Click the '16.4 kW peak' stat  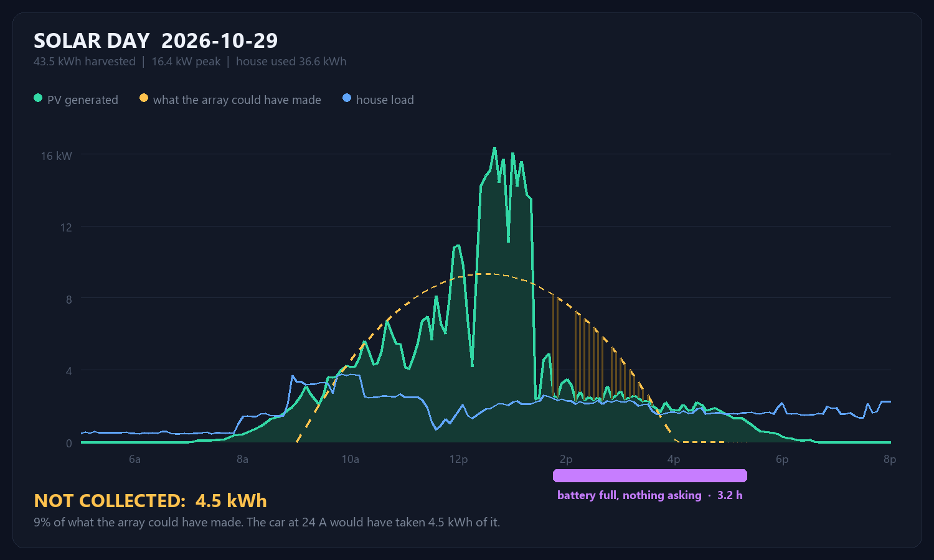click(186, 62)
